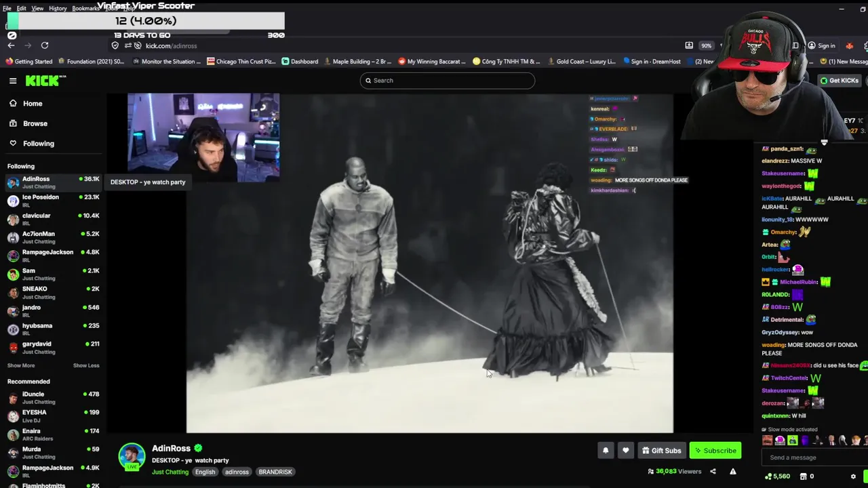The height and width of the screenshot is (488, 868).
Task: Click the Get KICKs button
Action: point(839,81)
